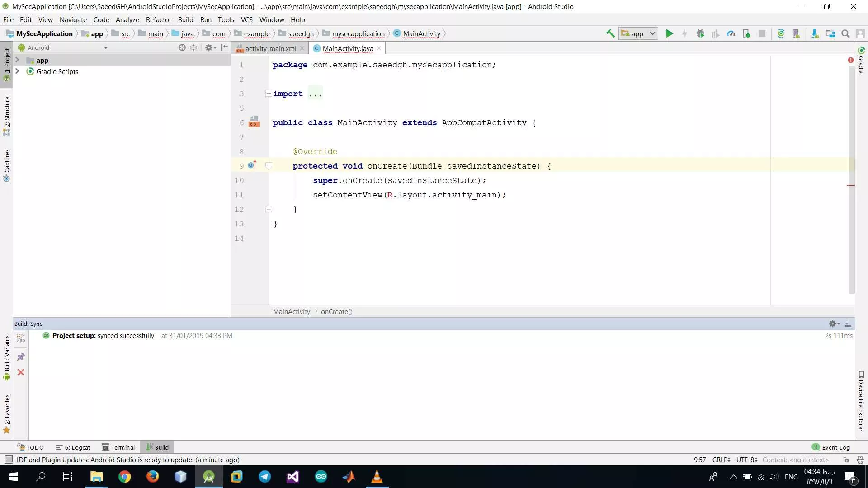Click the toggle view icon in Build panel

21,338
